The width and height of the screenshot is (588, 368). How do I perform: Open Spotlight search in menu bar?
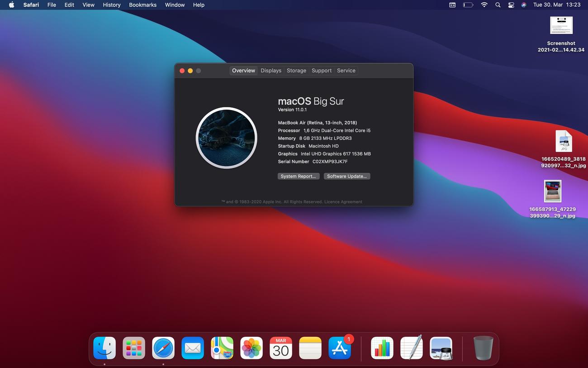(498, 5)
